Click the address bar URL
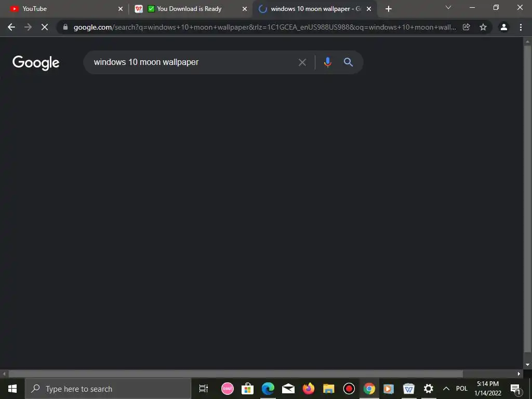 coord(264,27)
